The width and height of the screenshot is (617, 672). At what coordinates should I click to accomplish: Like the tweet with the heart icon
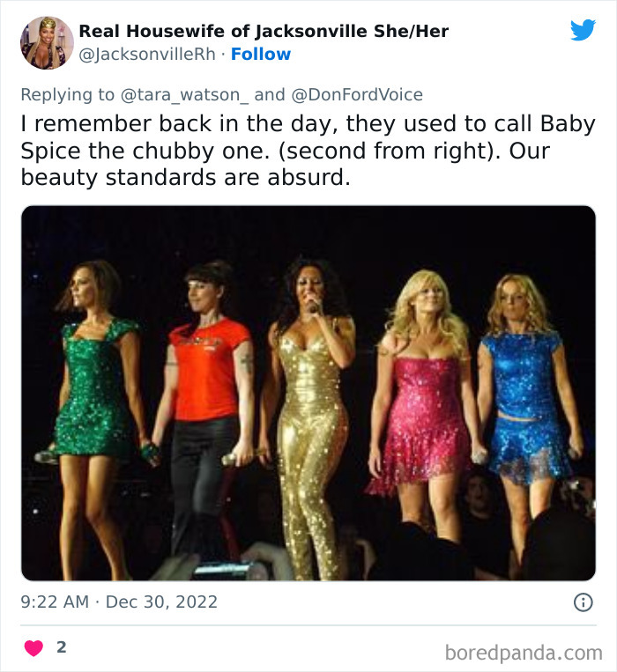pyautogui.click(x=33, y=648)
